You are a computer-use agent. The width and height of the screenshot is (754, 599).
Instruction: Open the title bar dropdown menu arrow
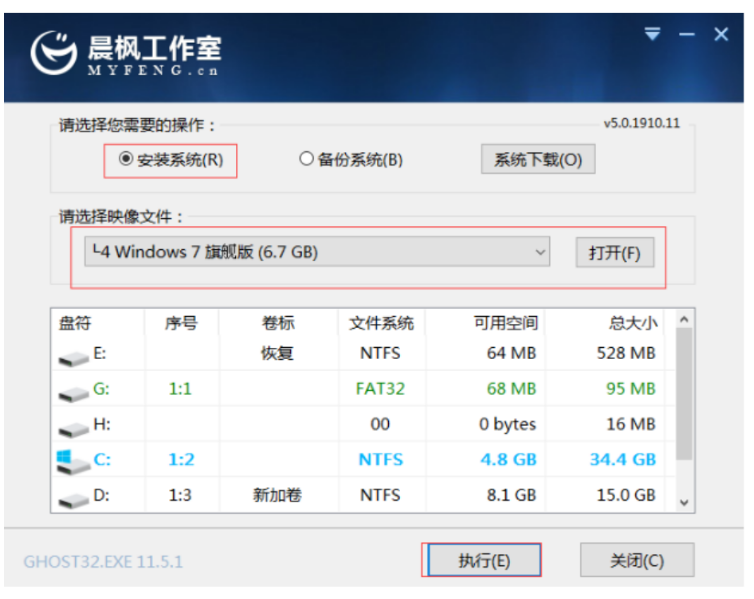point(652,34)
